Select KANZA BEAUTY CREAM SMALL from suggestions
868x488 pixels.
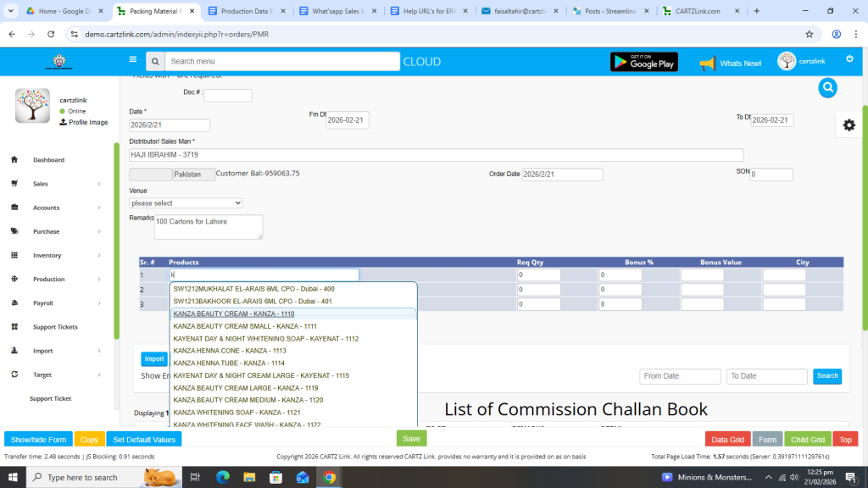244,326
